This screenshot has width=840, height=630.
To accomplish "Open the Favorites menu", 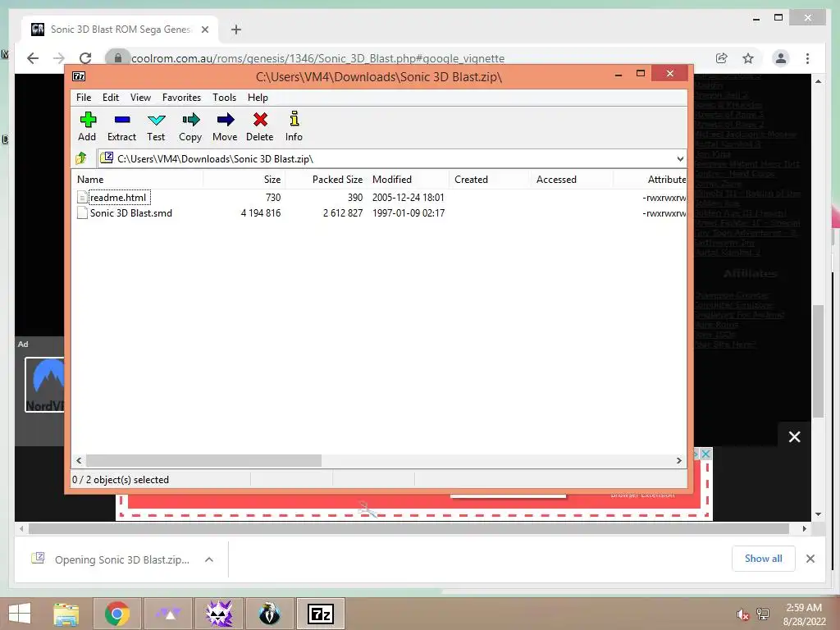I will click(181, 98).
